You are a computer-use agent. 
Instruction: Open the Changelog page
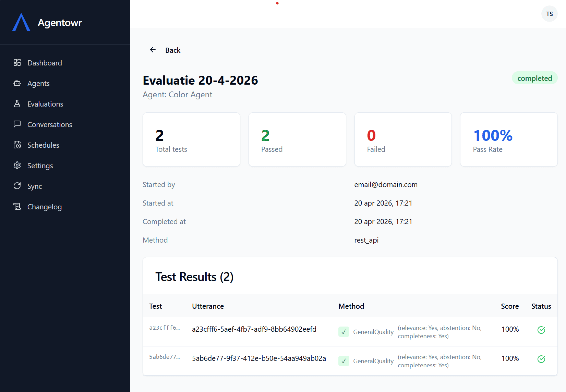65,207
